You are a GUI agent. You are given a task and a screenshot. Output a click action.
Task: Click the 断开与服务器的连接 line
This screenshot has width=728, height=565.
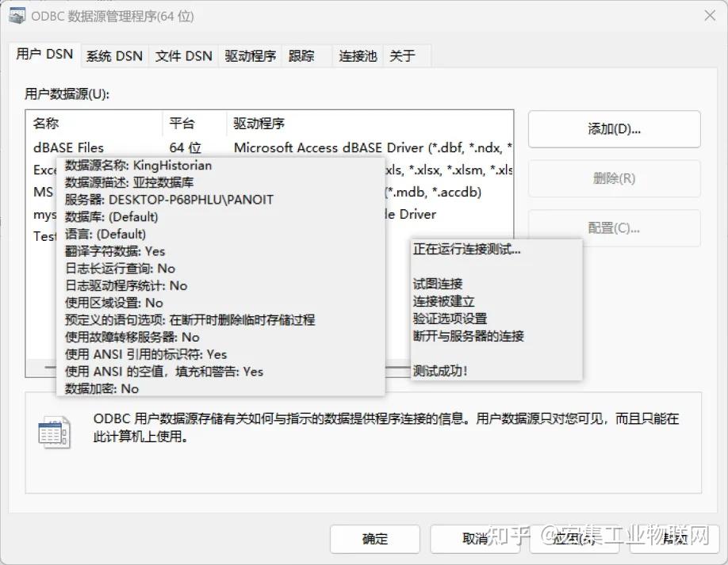(469, 336)
